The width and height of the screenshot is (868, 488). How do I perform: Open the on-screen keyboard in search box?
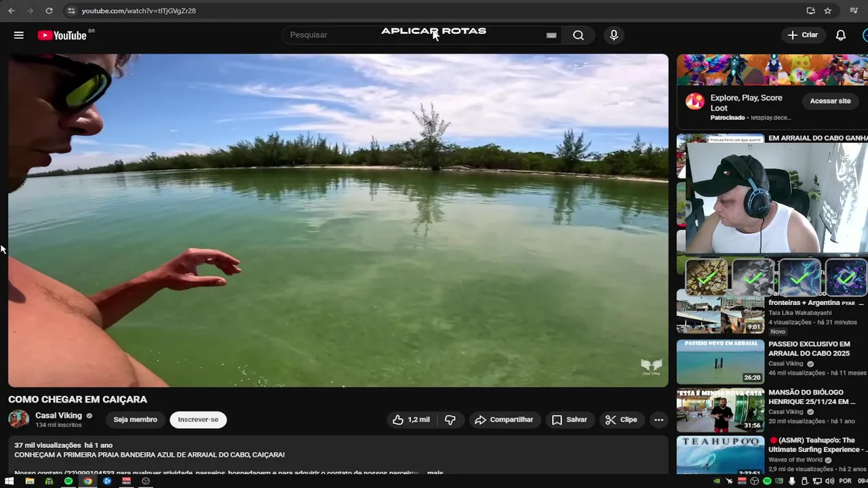551,35
